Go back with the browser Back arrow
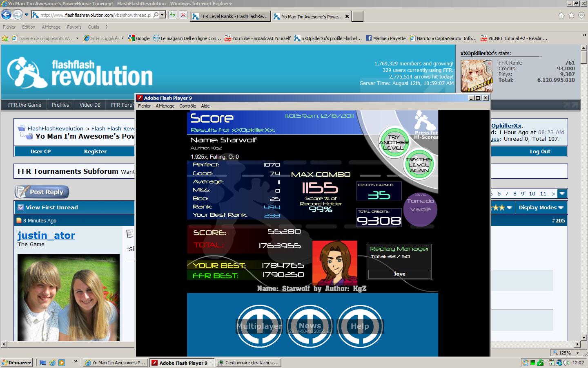 click(x=6, y=15)
